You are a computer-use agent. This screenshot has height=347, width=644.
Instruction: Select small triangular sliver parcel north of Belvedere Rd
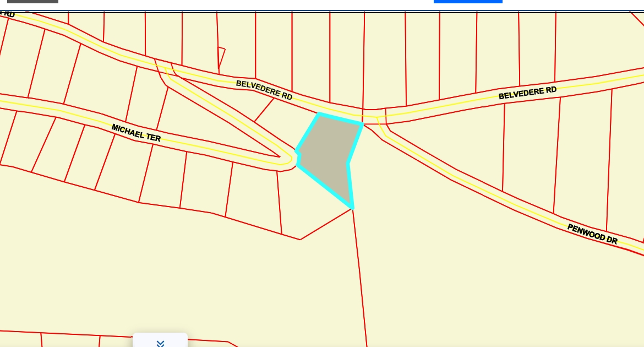221,56
